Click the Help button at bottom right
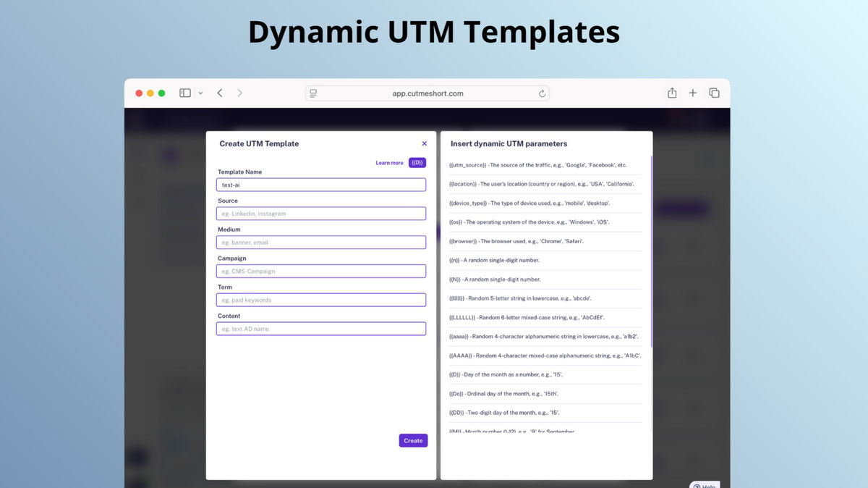 pos(705,484)
